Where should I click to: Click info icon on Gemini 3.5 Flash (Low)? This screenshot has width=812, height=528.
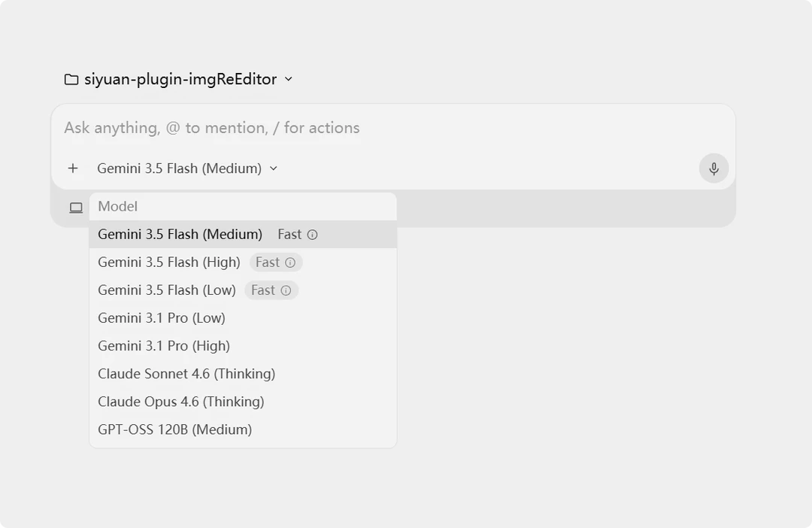[x=286, y=290]
